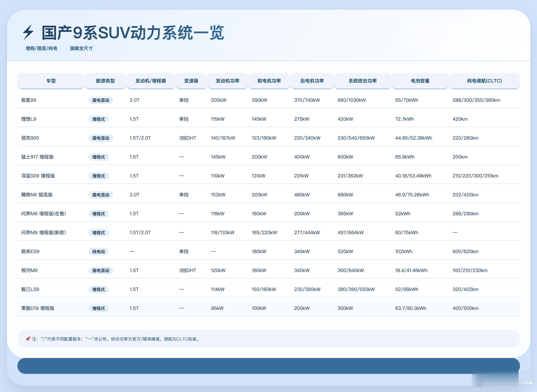Click the 前电机功率 column header
This screenshot has height=392, width=537.
point(269,81)
